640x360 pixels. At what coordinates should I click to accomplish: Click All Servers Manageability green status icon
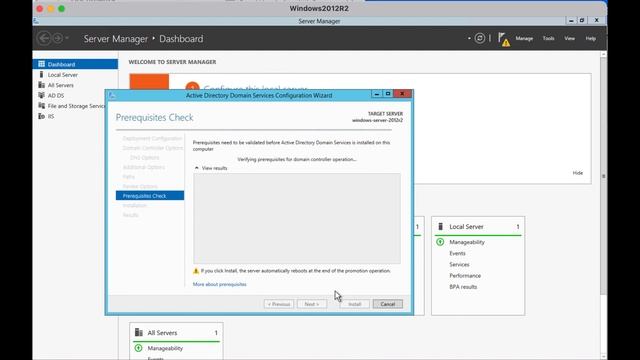[138, 348]
